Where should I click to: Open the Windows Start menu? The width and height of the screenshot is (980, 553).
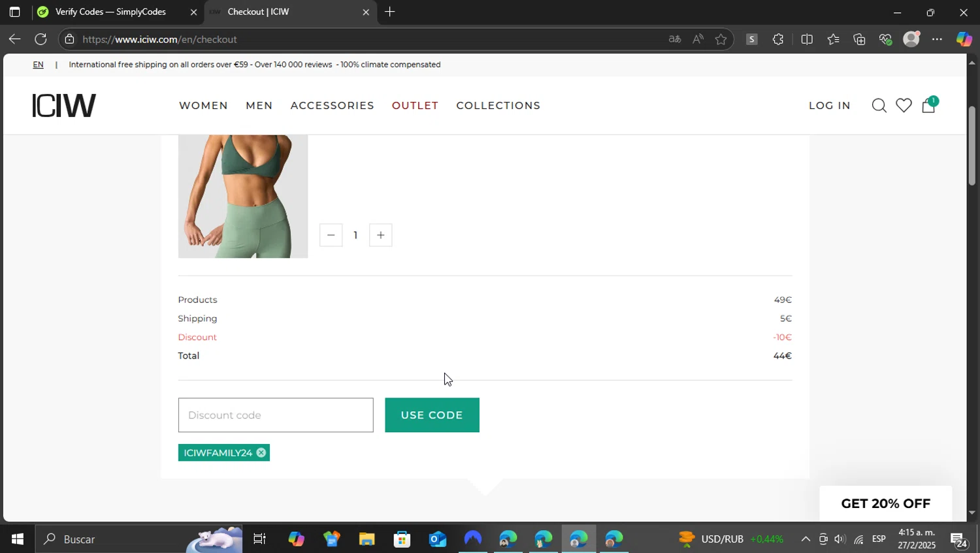[17, 539]
